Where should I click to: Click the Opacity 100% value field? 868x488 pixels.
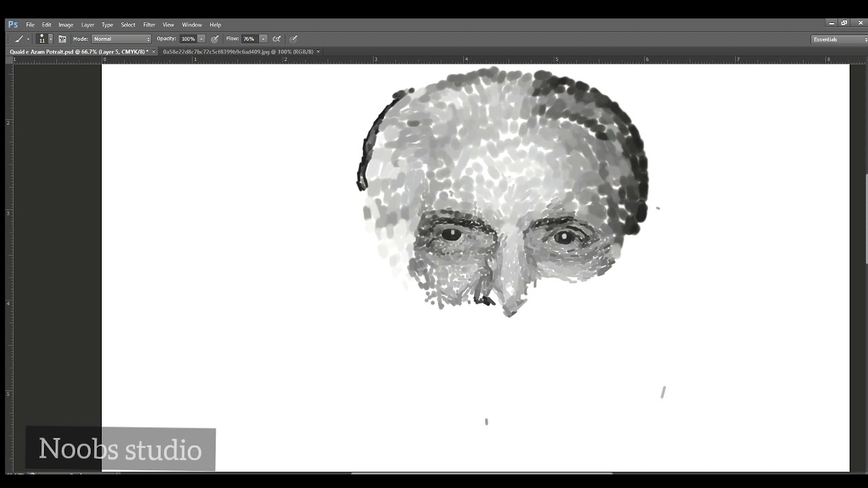pyautogui.click(x=188, y=39)
